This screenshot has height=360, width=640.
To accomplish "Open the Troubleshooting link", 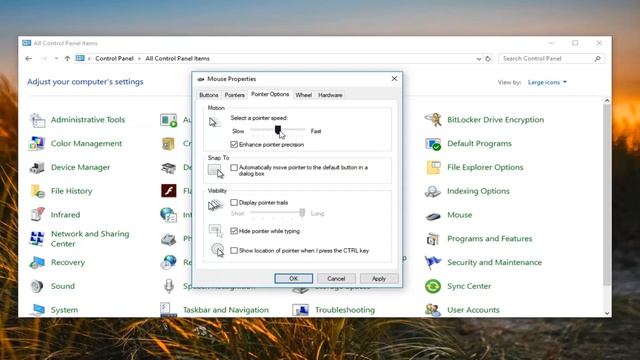I will 345,310.
